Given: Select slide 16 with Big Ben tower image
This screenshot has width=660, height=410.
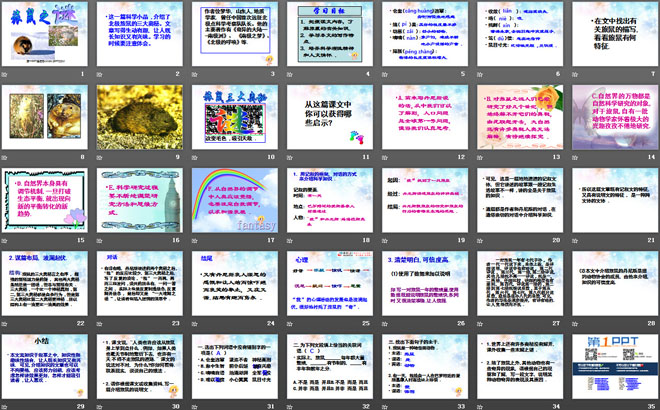Looking at the screenshot, I should pos(139,201).
